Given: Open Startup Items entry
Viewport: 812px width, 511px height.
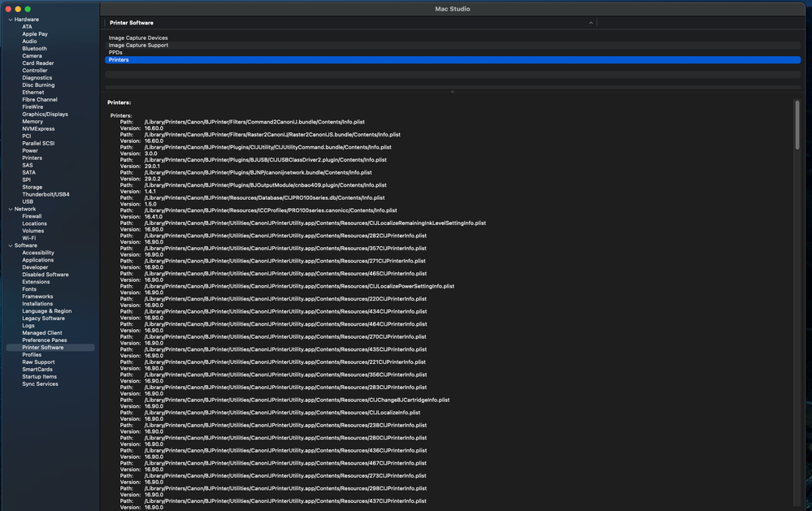Looking at the screenshot, I should 39,376.
